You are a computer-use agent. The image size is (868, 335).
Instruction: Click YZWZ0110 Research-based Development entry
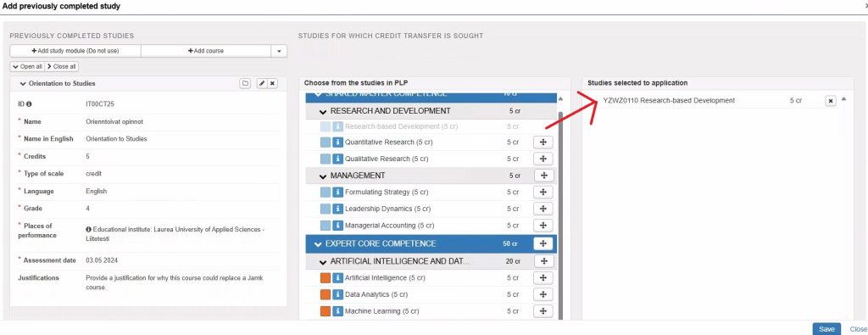pos(669,101)
